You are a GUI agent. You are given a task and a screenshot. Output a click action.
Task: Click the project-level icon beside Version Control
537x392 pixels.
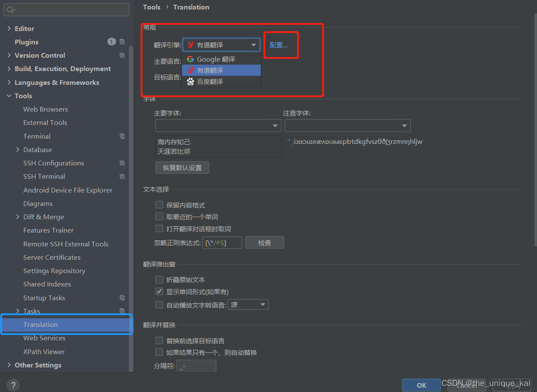[122, 55]
